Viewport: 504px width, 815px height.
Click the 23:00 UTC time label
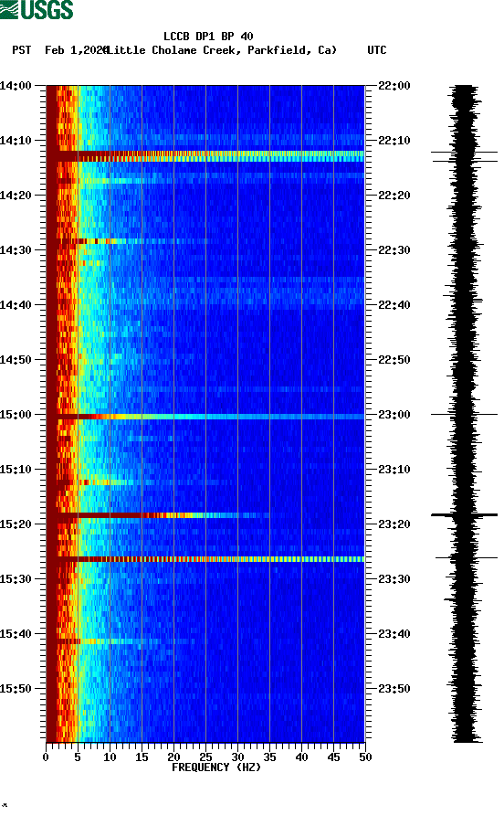[x=394, y=415]
